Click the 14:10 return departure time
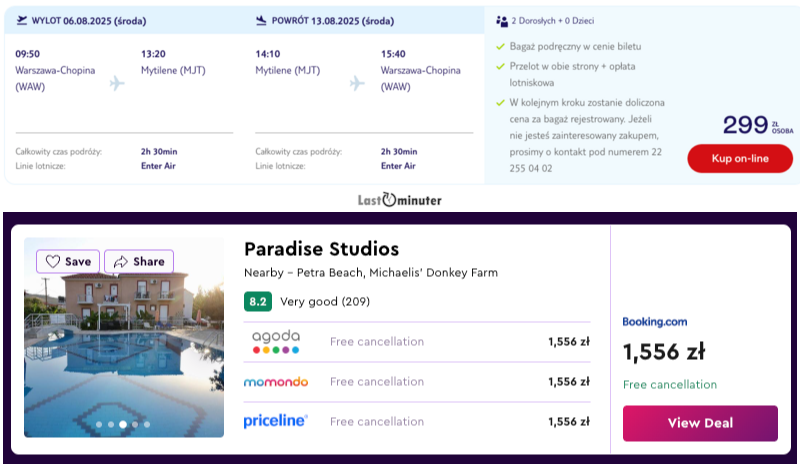Image resolution: width=800 pixels, height=464 pixels. (x=268, y=54)
